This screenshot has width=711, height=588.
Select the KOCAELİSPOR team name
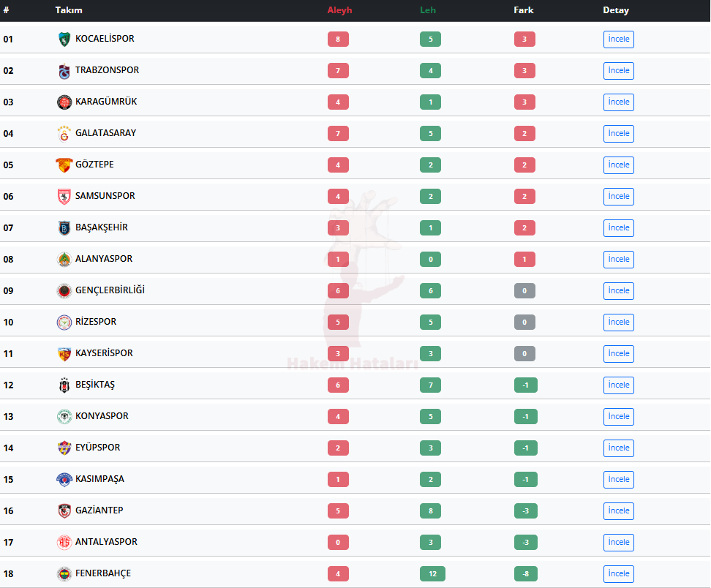105,39
